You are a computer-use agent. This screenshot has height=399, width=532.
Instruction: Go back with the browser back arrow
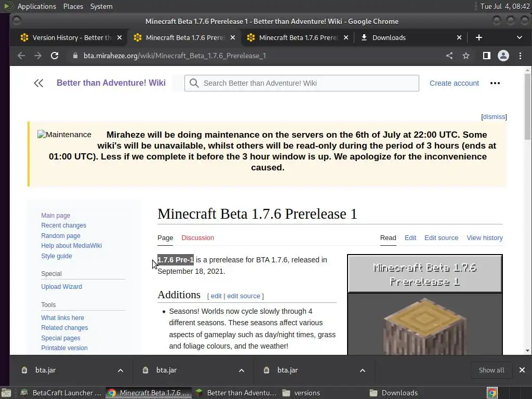pos(21,56)
